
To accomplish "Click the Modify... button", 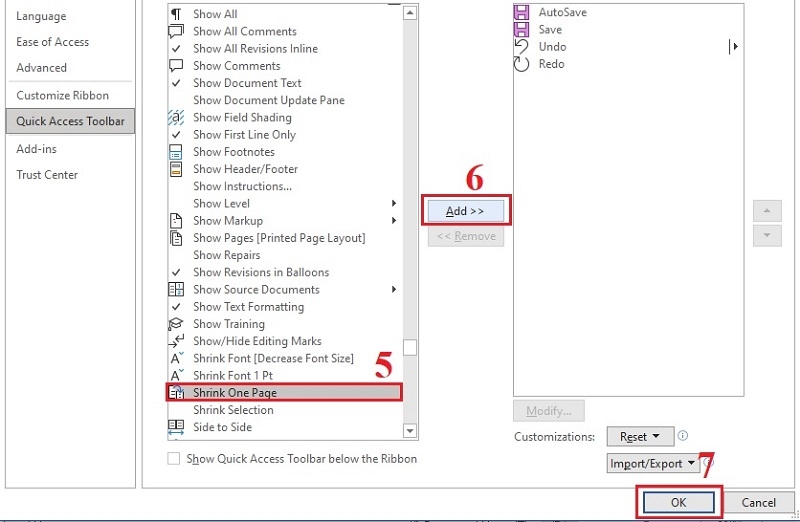I will pos(548,411).
